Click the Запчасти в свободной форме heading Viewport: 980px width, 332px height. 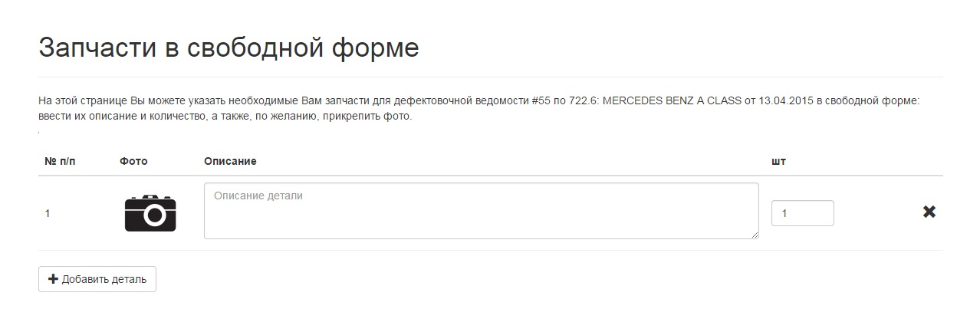point(229,48)
